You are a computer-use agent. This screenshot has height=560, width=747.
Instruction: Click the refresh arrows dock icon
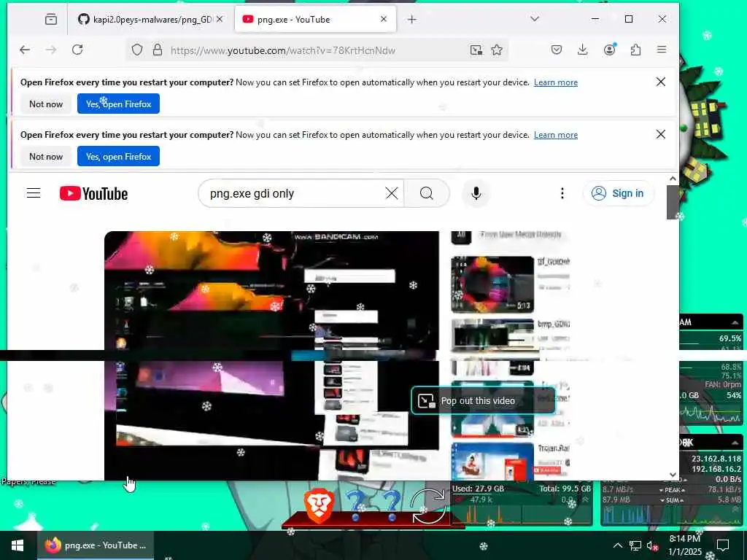(427, 506)
